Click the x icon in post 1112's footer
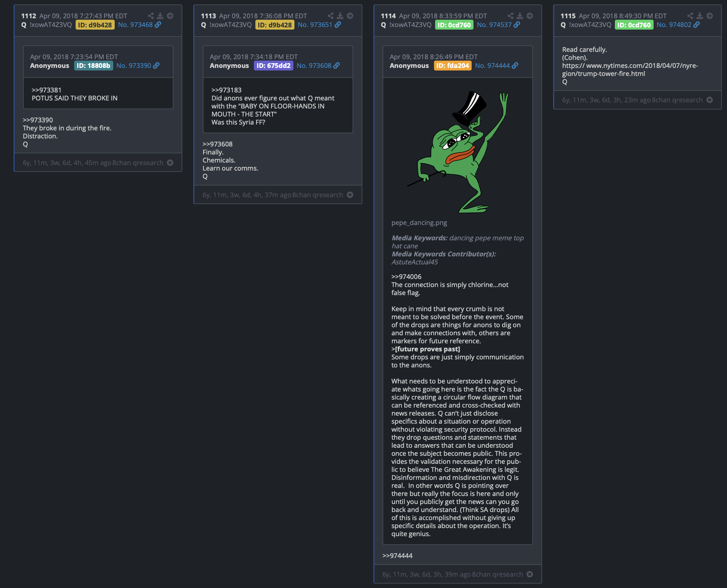The image size is (727, 588). coord(170,163)
